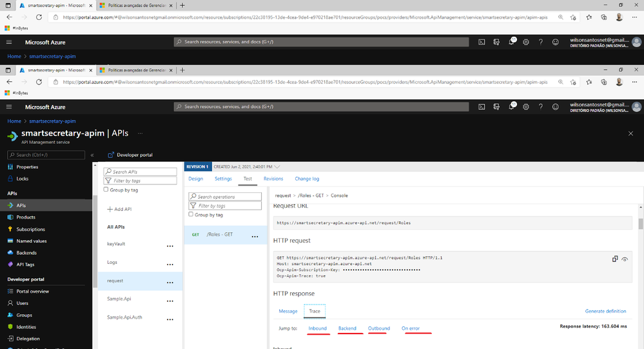644x349 pixels.
Task: Jump to the Outbound trace section
Action: pos(378,328)
